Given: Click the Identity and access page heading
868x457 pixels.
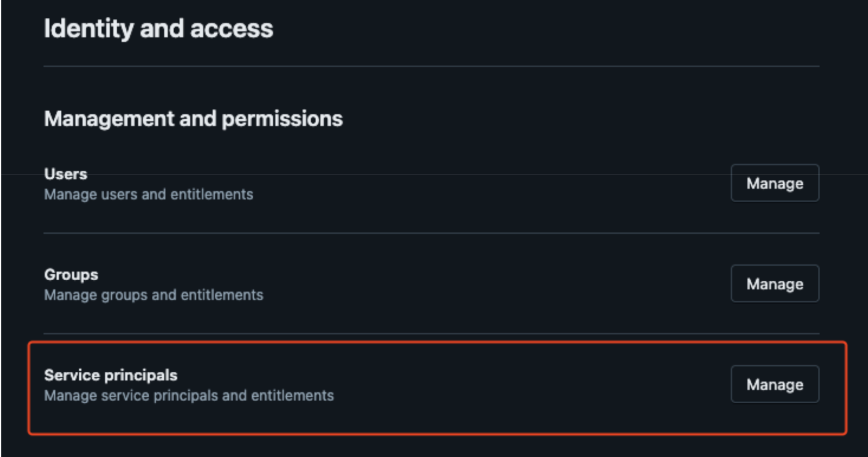Looking at the screenshot, I should pos(158,28).
